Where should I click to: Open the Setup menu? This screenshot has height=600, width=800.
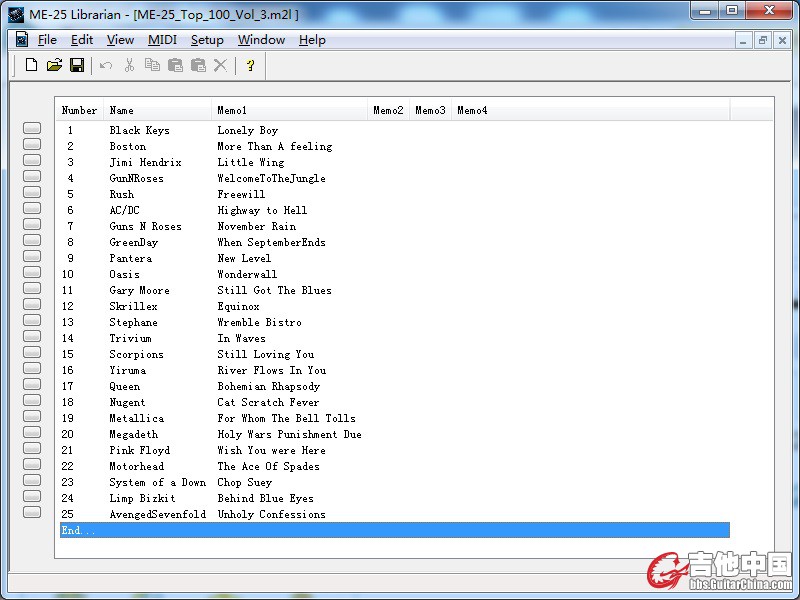point(207,40)
